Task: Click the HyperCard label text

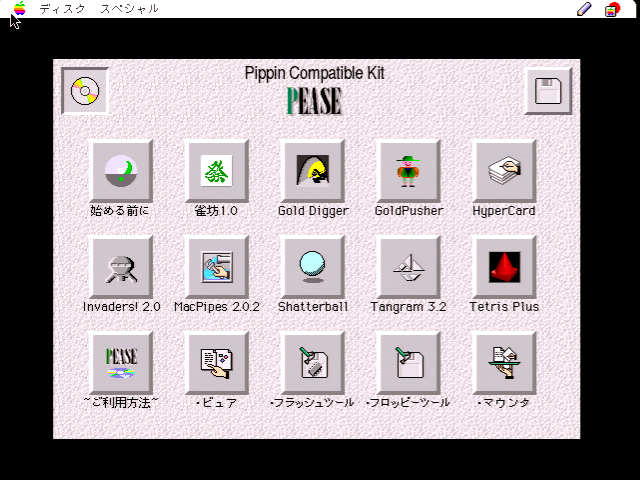Action: point(504,211)
